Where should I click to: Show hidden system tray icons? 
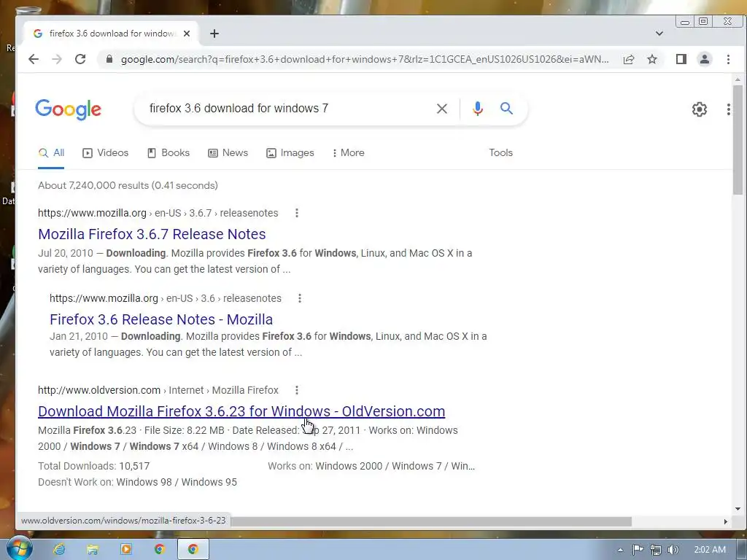click(620, 550)
